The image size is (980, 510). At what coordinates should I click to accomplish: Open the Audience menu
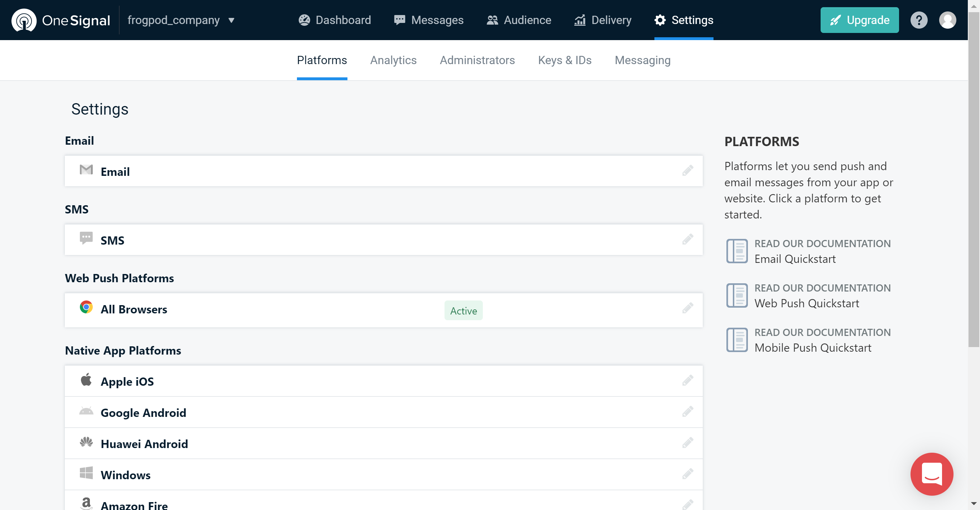[519, 20]
